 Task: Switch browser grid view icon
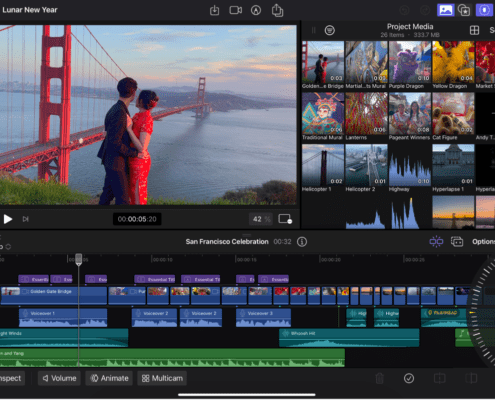pyautogui.click(x=474, y=30)
